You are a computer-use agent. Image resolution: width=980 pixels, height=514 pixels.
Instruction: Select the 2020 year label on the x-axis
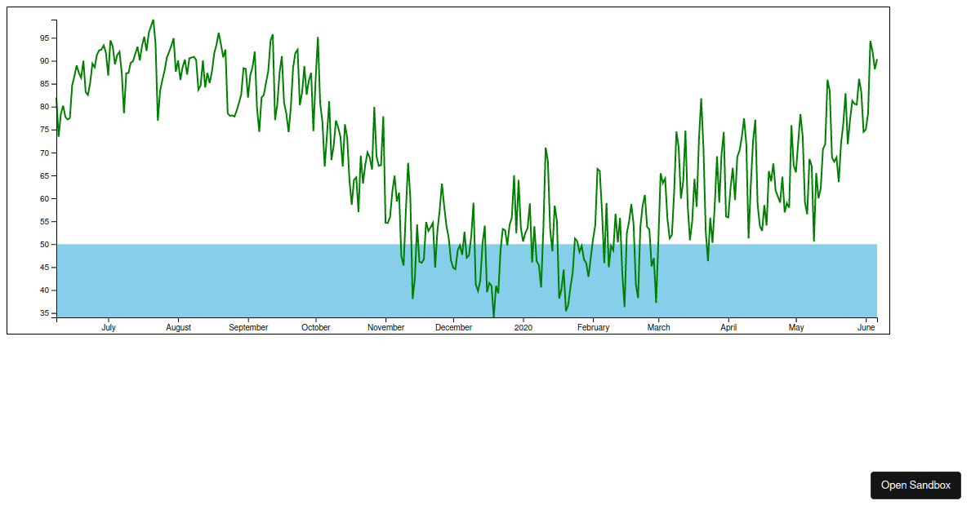click(x=523, y=328)
